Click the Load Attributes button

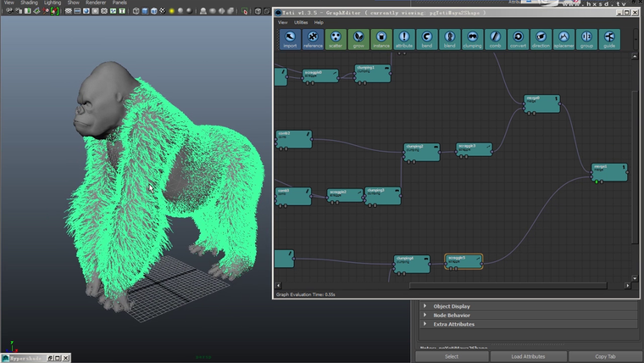pos(529,356)
